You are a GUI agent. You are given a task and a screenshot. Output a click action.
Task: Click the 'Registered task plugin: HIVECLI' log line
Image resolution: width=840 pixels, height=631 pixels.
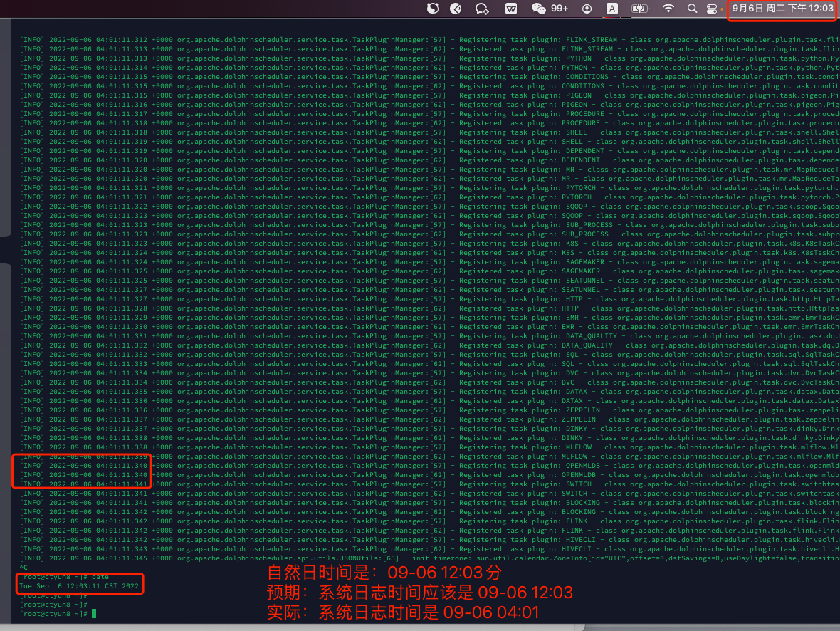430,549
